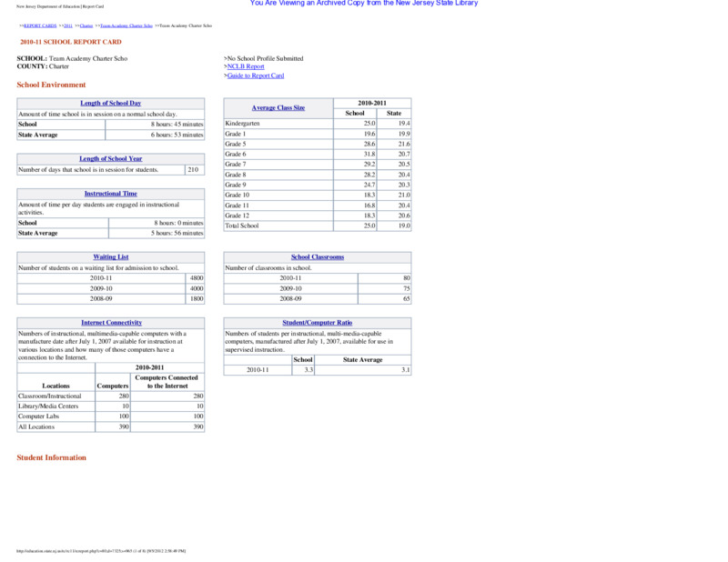Screen dimensions: 728x562
Task: Select the "6 hours: 53 minutes" value
Action: point(177,135)
